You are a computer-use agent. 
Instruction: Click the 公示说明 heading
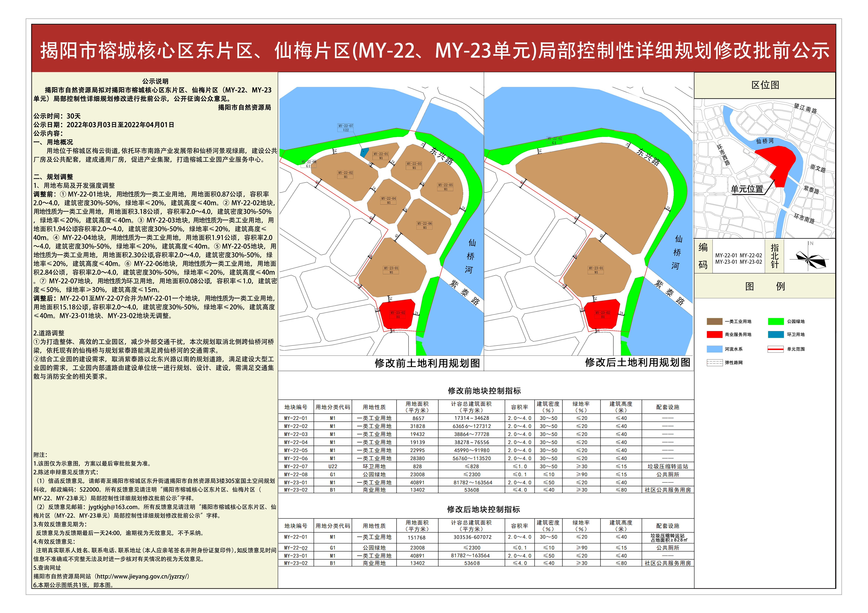155,81
